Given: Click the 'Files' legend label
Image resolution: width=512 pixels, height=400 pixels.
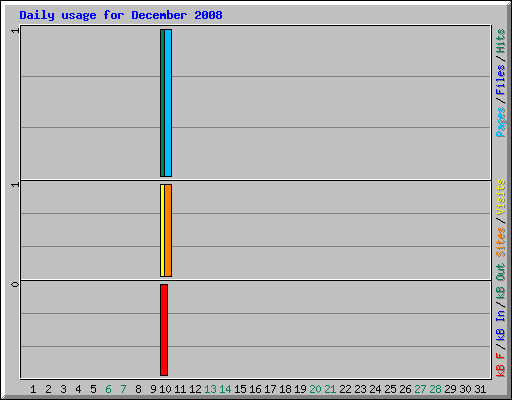Looking at the screenshot, I should click(501, 80).
